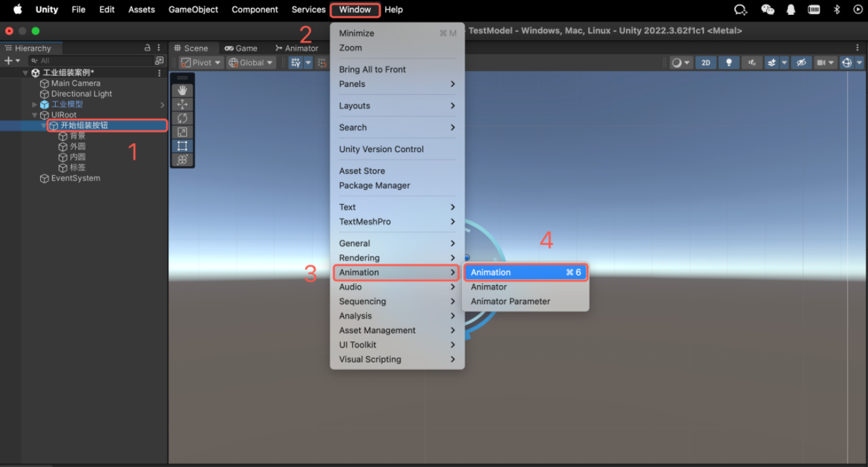Open the draw mode shading dropdown
Image resolution: width=868 pixels, height=467 pixels.
680,62
